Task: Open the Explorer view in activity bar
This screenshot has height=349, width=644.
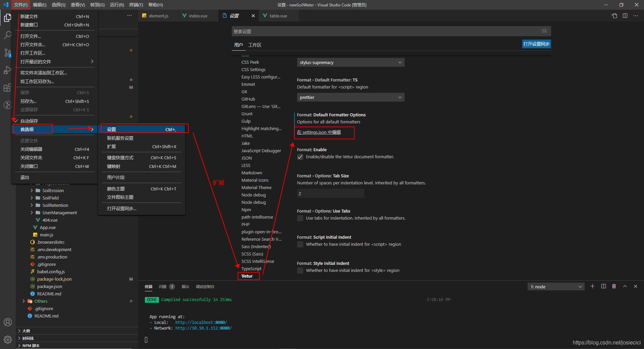Action: [x=7, y=18]
